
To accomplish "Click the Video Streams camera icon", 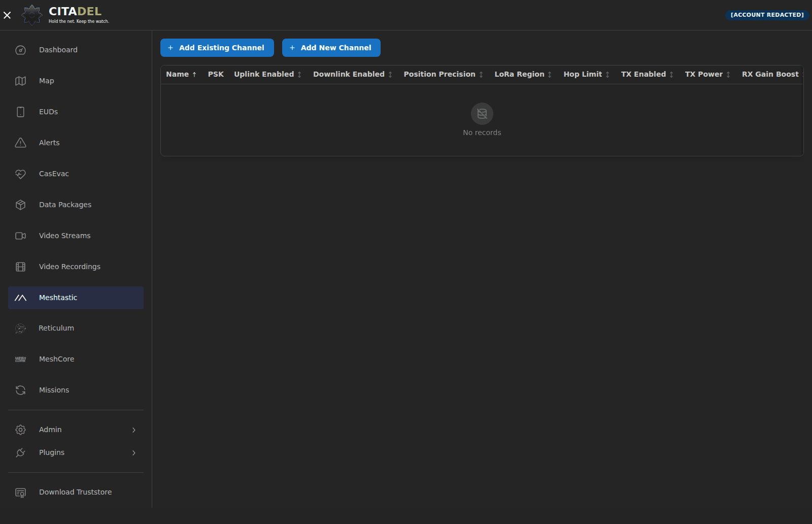I will pyautogui.click(x=20, y=236).
